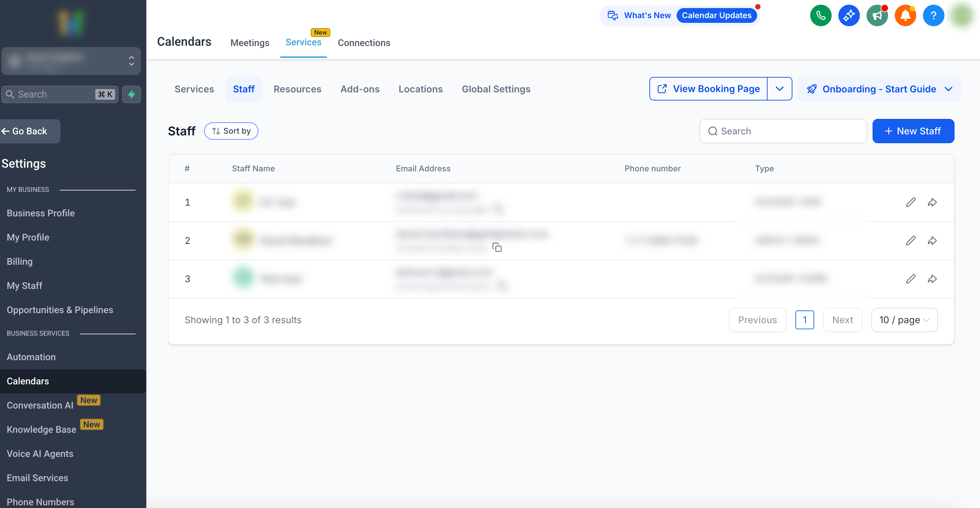Click the share arrow icon for staff row 2
Viewport: 980px width, 508px height.
click(x=932, y=241)
